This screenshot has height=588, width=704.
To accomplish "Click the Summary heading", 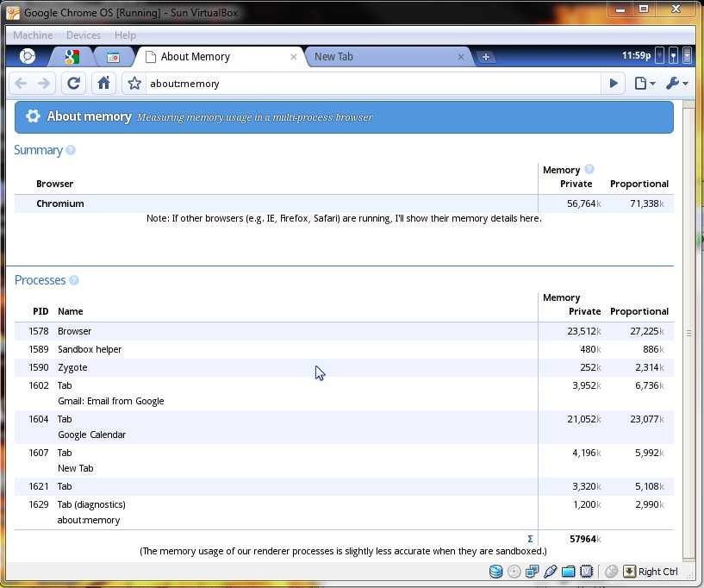I will 38,150.
